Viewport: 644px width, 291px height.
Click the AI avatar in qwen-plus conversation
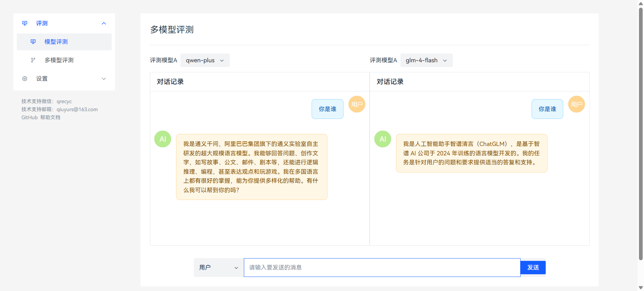click(163, 139)
